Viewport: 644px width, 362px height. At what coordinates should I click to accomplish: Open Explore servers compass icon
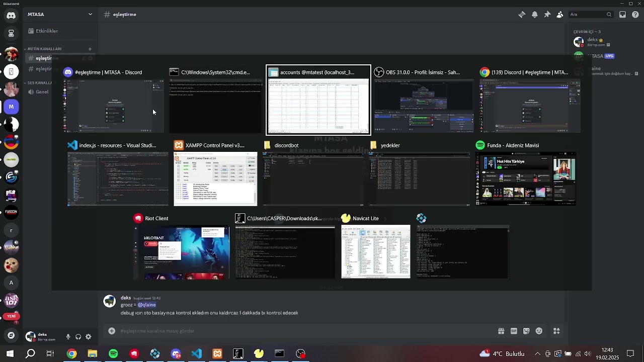pyautogui.click(x=11, y=335)
